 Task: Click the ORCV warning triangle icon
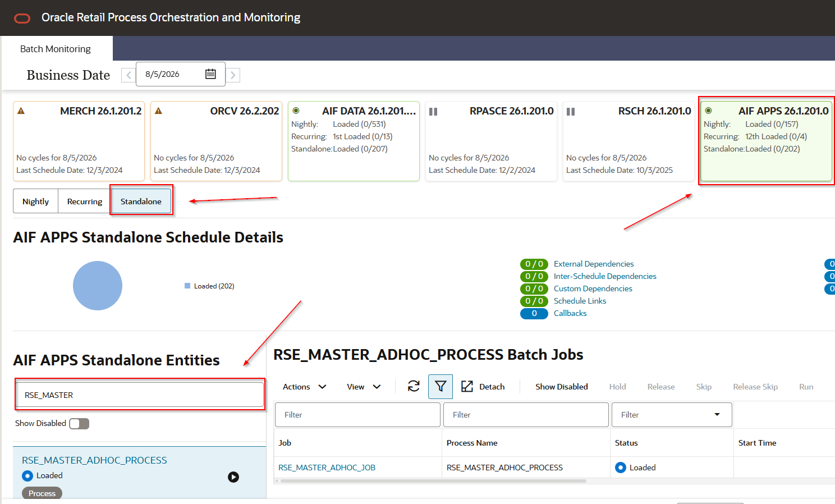point(159,111)
